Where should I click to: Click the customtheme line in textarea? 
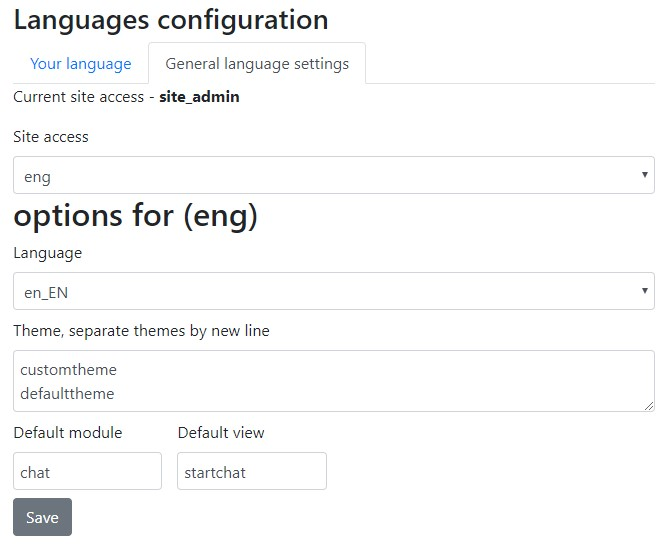click(68, 370)
